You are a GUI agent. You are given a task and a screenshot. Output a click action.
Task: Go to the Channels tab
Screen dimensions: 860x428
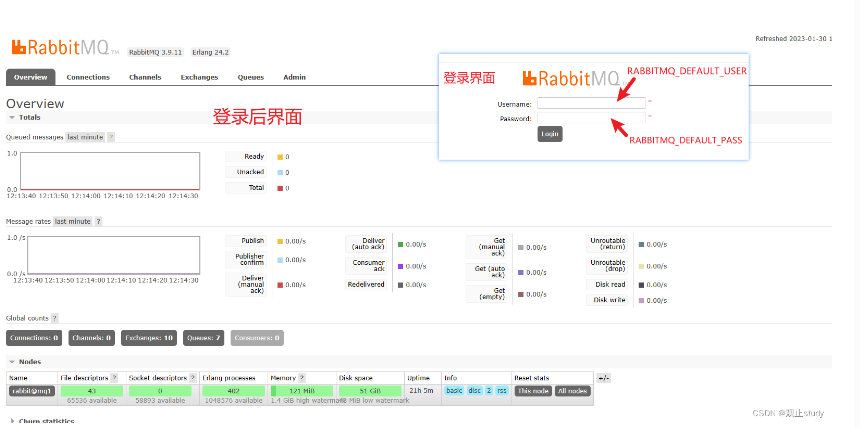tap(145, 77)
